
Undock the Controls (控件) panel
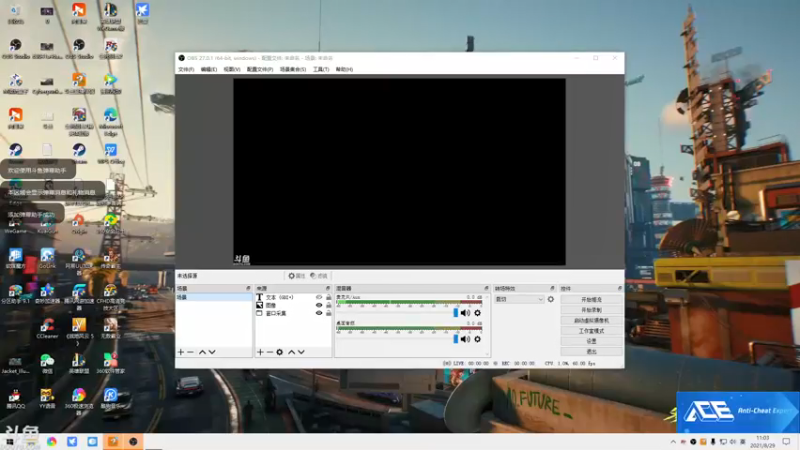(x=620, y=289)
